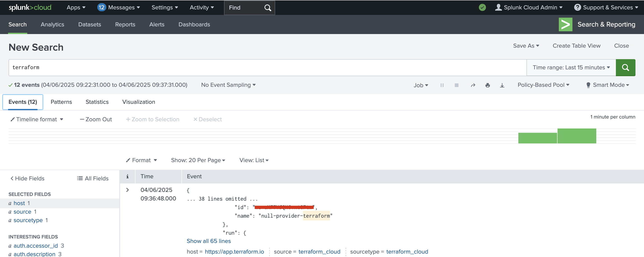
Task: Print the search results
Action: point(487,85)
